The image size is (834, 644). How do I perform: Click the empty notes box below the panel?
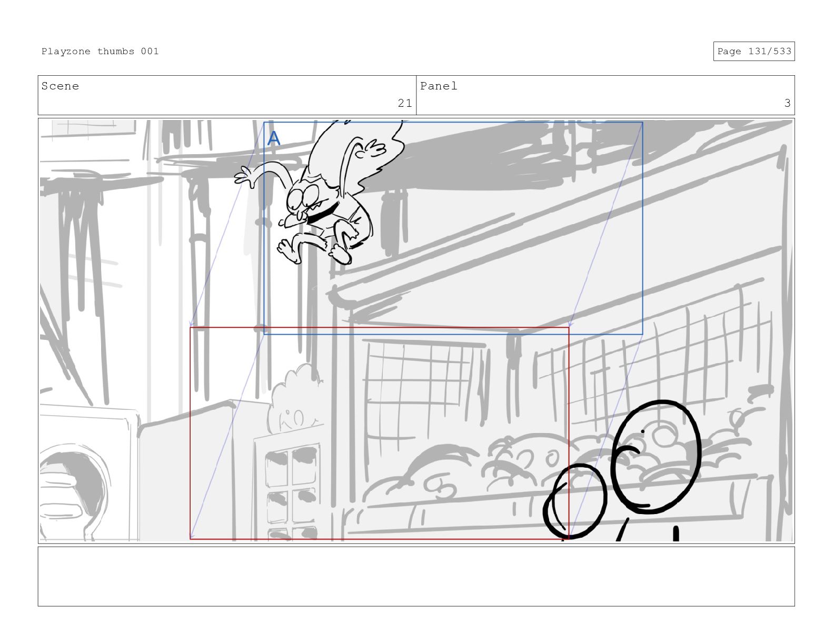click(x=416, y=576)
